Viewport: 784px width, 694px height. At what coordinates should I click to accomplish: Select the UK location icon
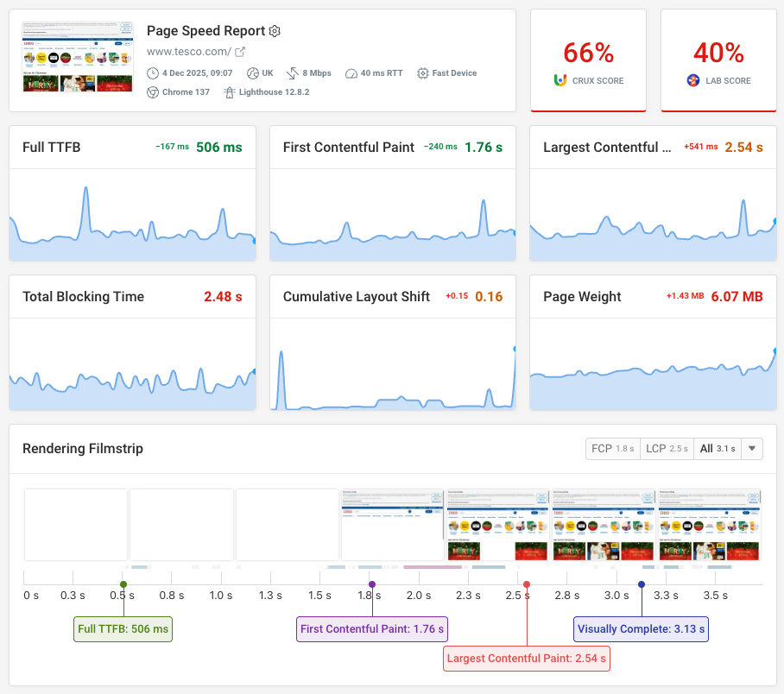click(x=252, y=73)
